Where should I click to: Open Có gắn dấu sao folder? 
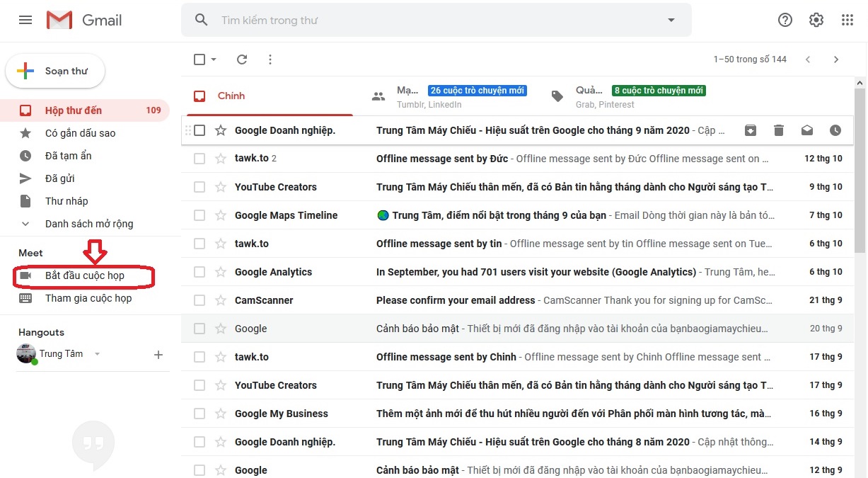coord(85,133)
